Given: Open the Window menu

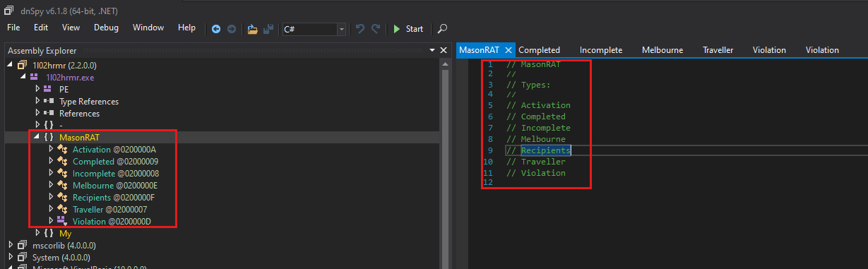Looking at the screenshot, I should point(148,28).
